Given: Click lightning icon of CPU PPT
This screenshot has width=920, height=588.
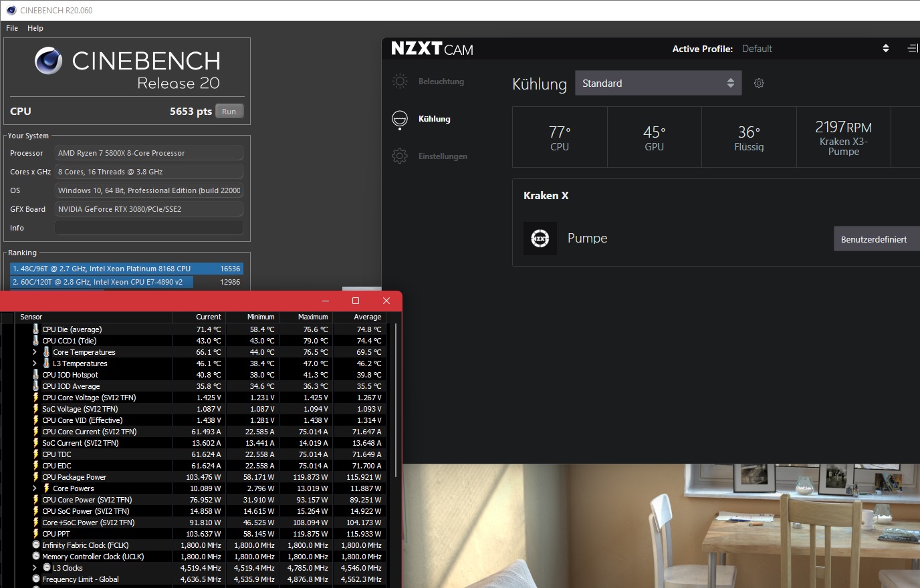Looking at the screenshot, I should pos(36,534).
